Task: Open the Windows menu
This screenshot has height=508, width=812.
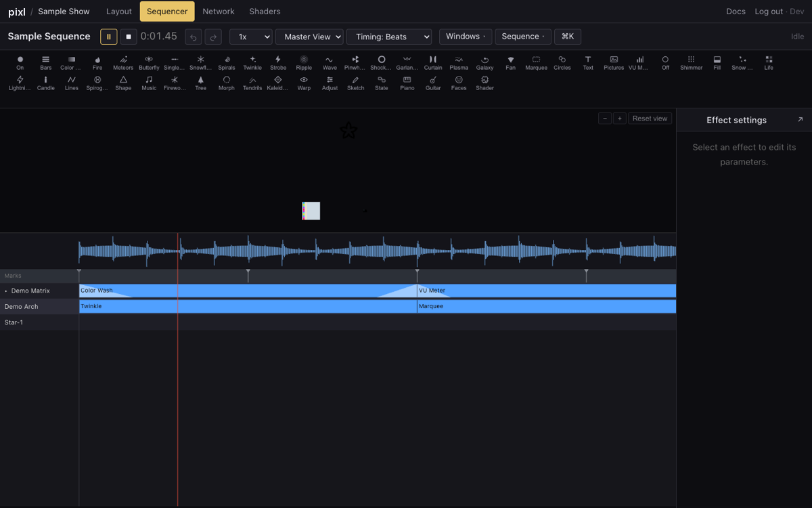Action: coord(466,37)
